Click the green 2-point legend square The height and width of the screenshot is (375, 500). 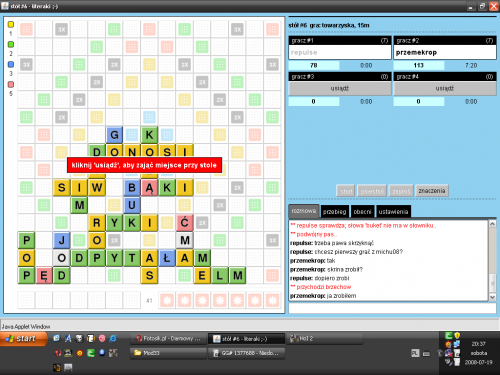(x=11, y=44)
